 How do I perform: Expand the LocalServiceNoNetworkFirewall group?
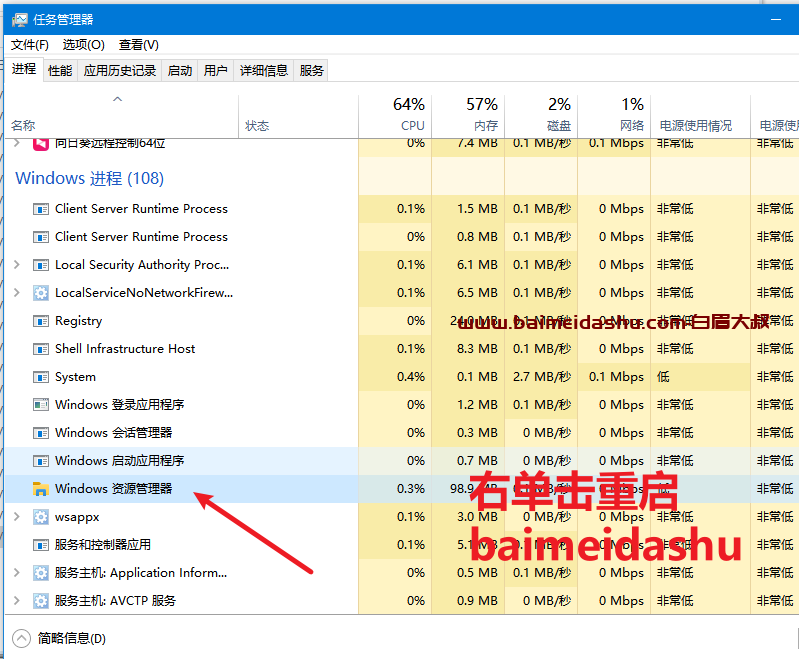17,293
